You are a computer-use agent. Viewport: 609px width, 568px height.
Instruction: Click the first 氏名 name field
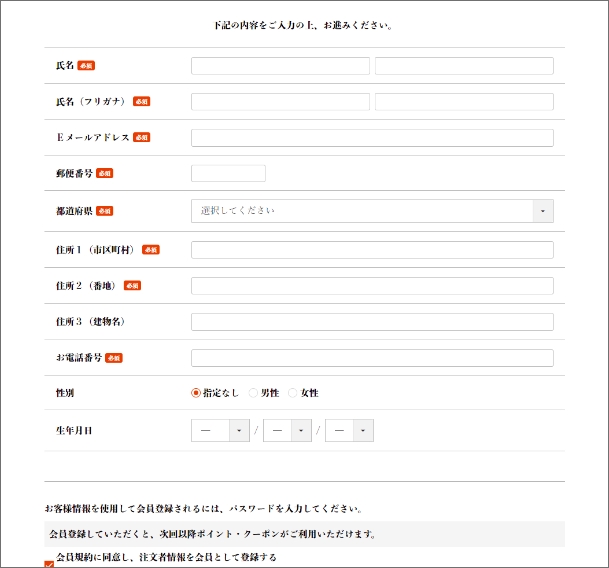click(280, 66)
